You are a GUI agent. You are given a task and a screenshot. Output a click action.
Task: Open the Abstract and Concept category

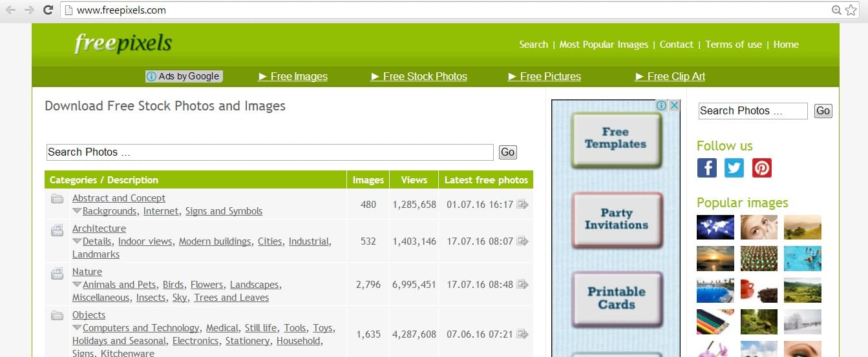(x=119, y=198)
